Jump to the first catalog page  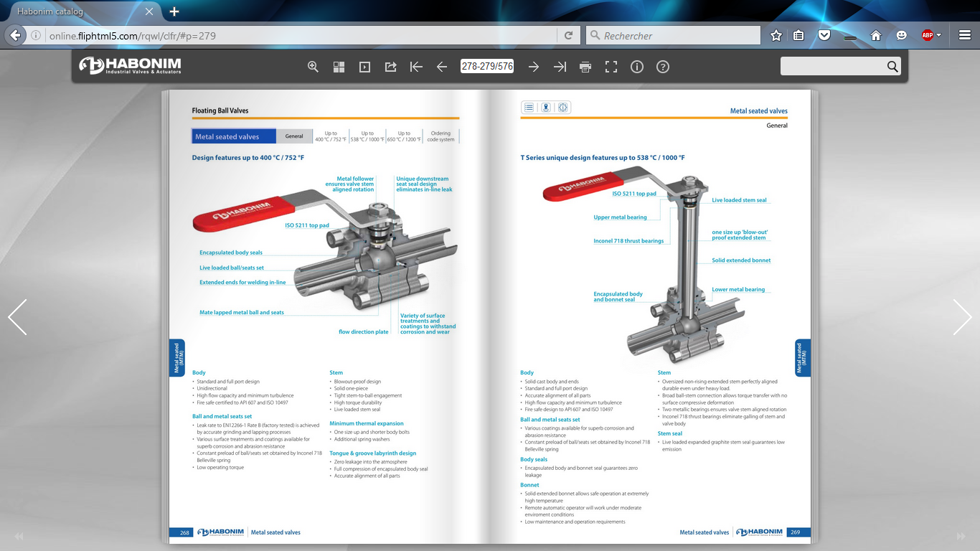pyautogui.click(x=416, y=67)
